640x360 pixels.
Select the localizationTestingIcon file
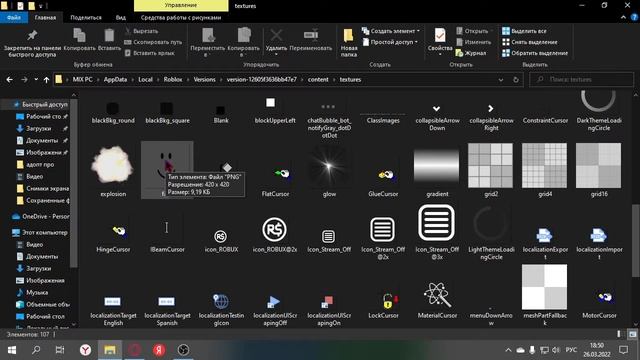click(221, 309)
